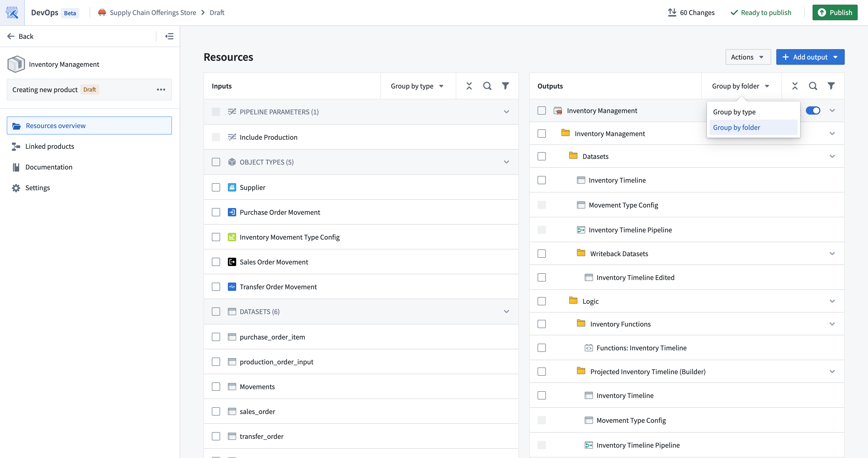
Task: Click the production_order_input dataset row
Action: [361, 362]
